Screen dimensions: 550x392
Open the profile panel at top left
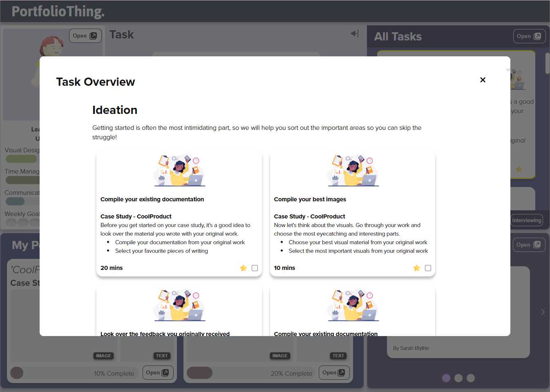tap(85, 36)
